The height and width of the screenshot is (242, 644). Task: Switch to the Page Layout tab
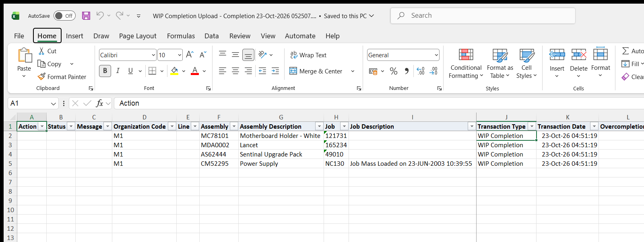pyautogui.click(x=138, y=36)
